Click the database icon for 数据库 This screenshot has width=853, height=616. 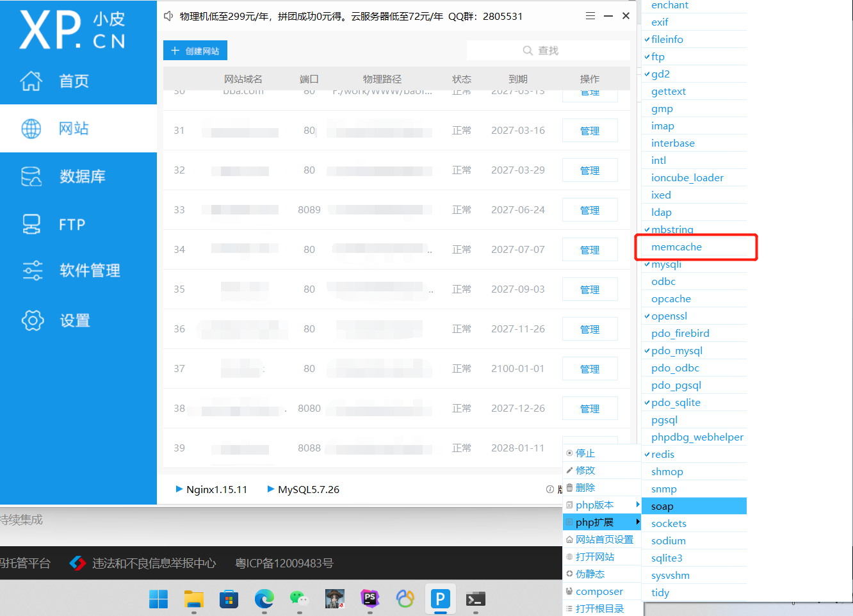31,176
